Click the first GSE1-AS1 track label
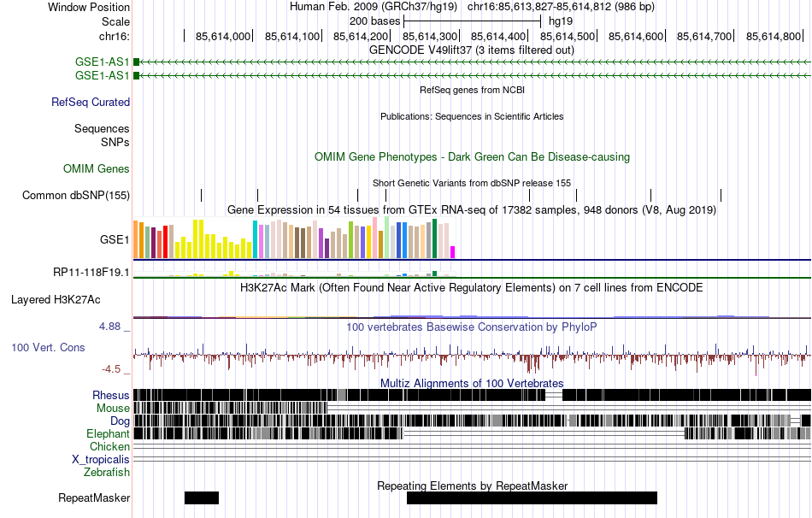 pos(102,62)
